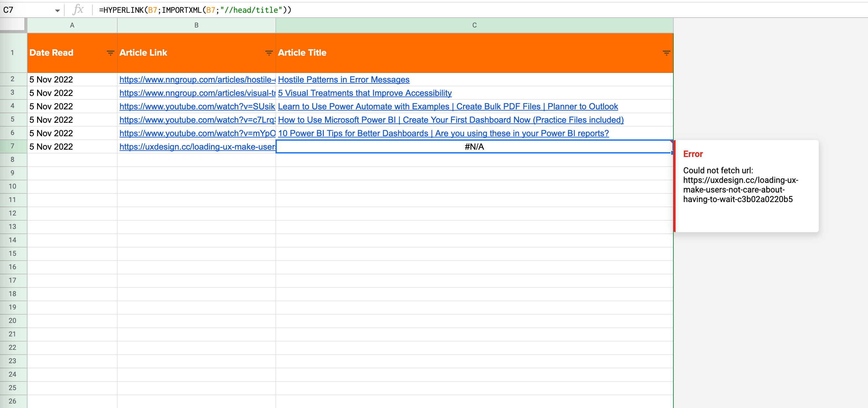The height and width of the screenshot is (408, 868).
Task: Expand the Name box dropdown arrow
Action: click(57, 11)
